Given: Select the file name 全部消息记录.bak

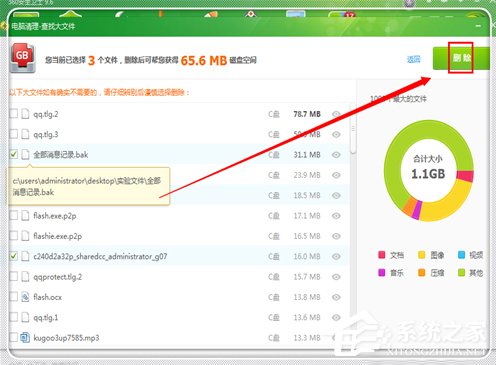Looking at the screenshot, I should coord(61,155).
